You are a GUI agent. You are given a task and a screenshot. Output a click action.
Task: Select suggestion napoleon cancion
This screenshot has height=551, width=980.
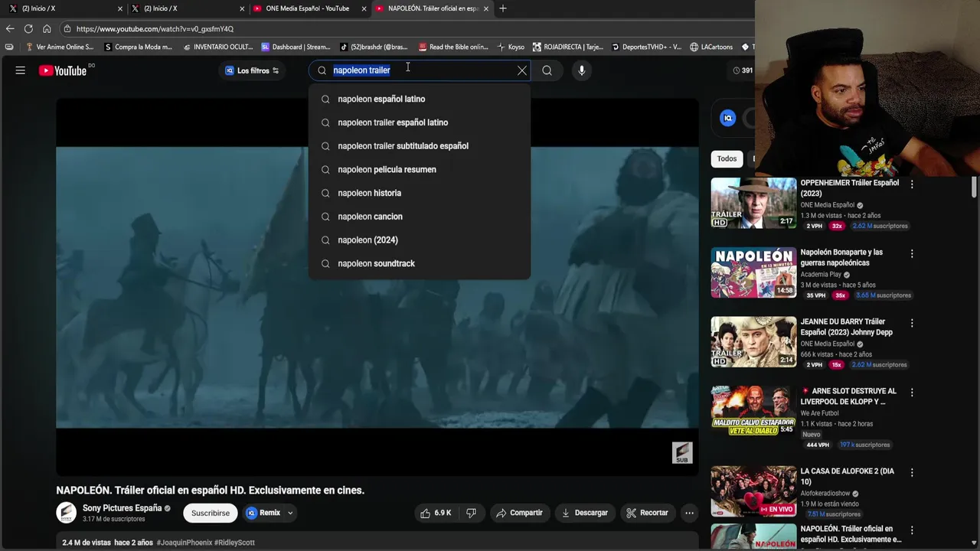coord(419,217)
